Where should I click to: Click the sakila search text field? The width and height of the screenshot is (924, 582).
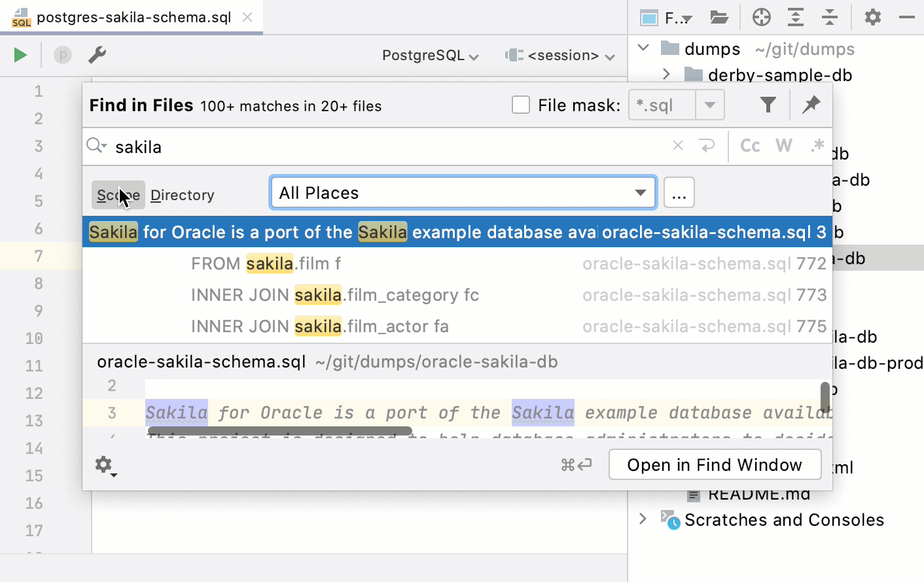386,147
